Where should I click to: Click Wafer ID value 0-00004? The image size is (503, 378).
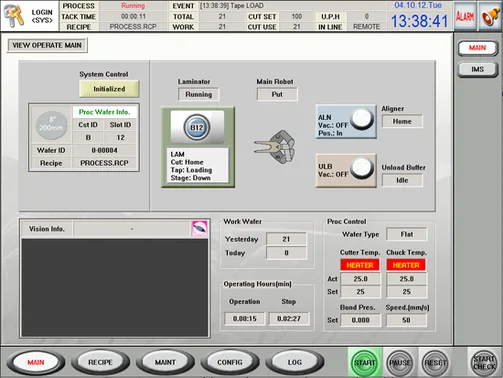tap(104, 150)
